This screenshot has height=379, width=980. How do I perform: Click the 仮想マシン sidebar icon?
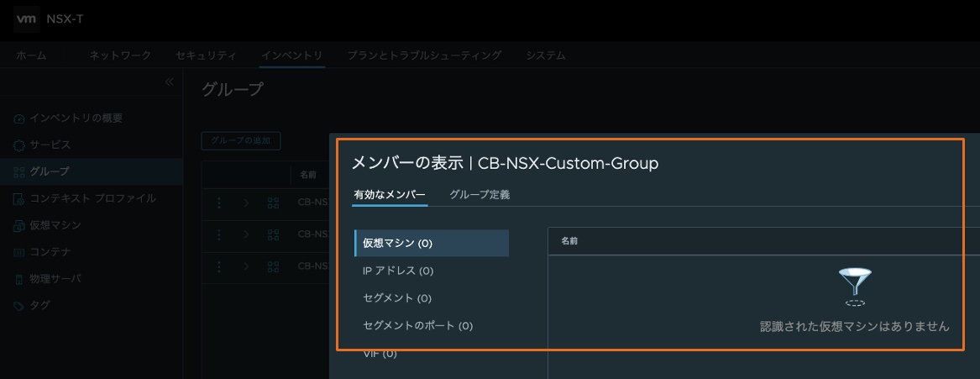click(18, 226)
